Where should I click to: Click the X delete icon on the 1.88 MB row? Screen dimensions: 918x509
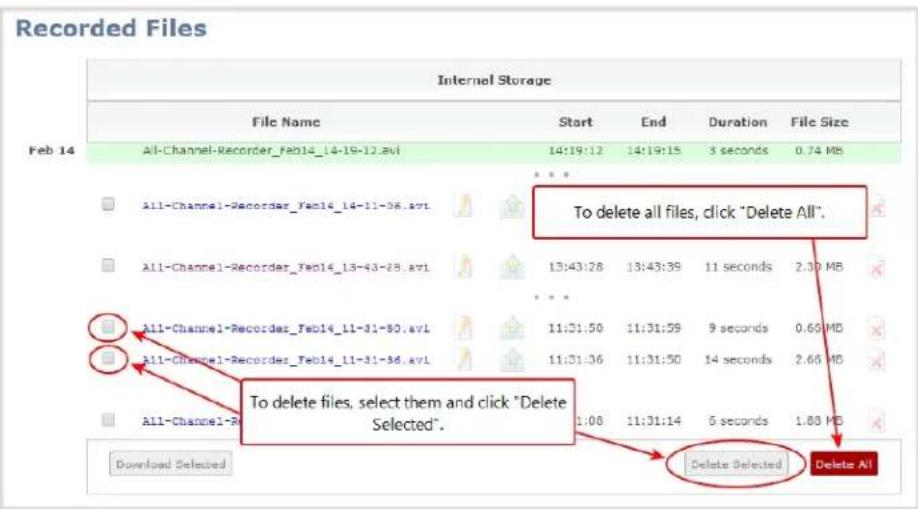(876, 422)
